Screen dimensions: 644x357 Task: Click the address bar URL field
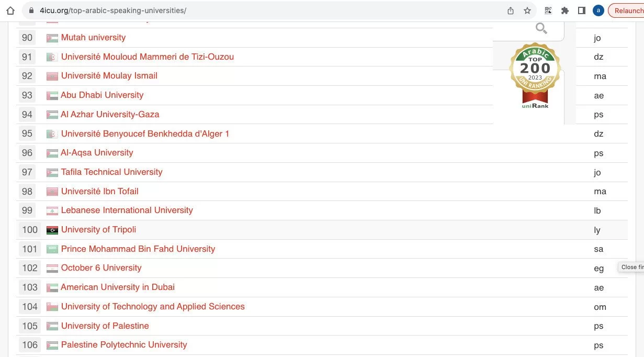pyautogui.click(x=262, y=10)
